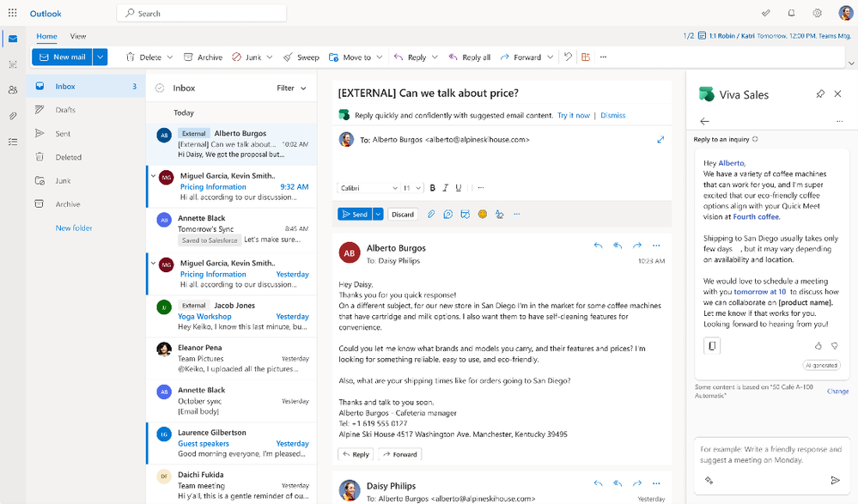Image resolution: width=858 pixels, height=504 pixels.
Task: Open Jacob Jones Yoga Workshop email
Action: coord(232,316)
